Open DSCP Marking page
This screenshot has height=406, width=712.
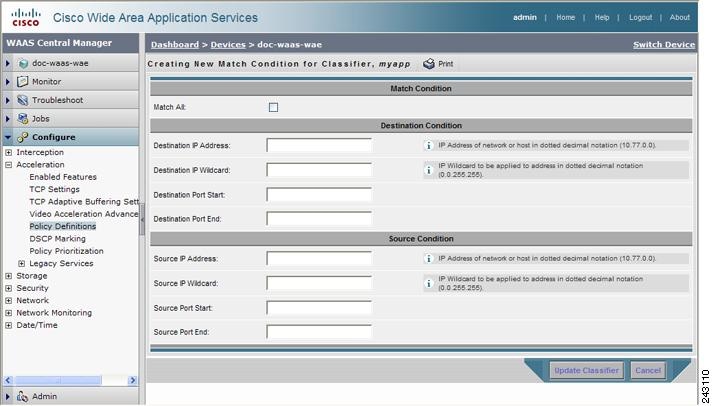(x=57, y=238)
